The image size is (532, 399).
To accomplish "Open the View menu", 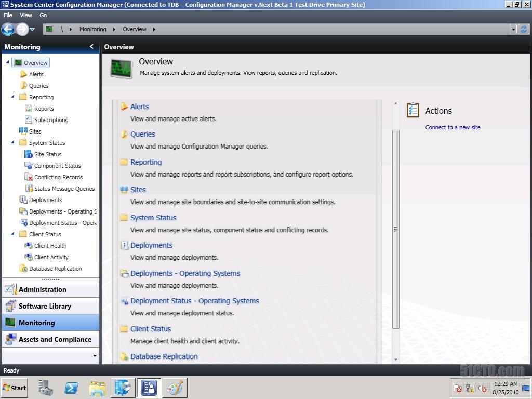I will 26,15.
